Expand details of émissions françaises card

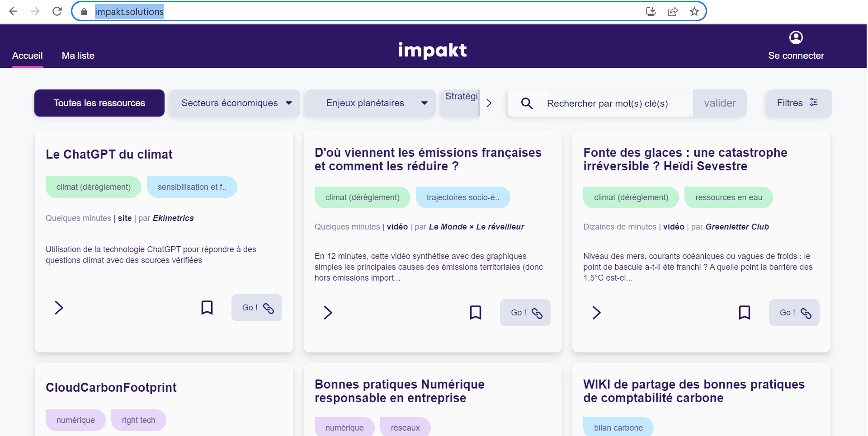pos(328,313)
